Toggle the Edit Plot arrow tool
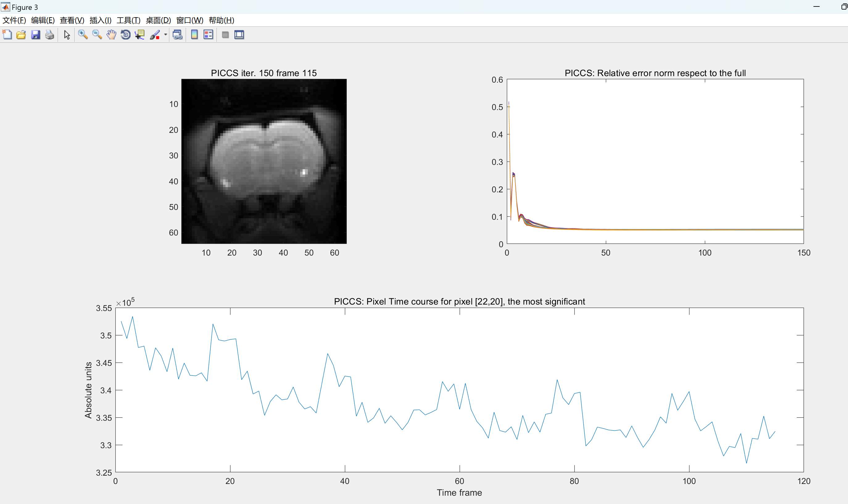This screenshot has height=504, width=848. [67, 35]
